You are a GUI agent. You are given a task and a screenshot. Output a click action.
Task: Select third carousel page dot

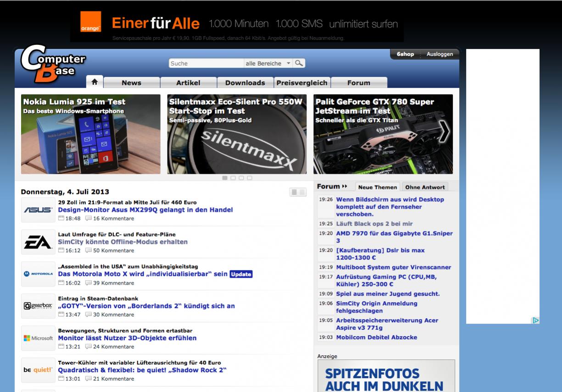[241, 178]
